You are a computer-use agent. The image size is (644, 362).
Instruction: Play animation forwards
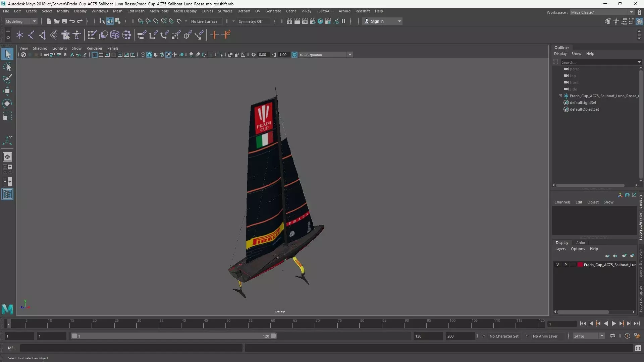(613, 323)
